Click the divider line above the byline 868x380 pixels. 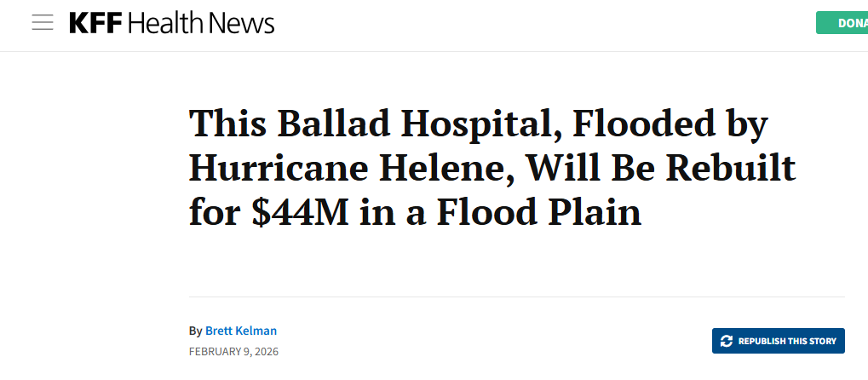click(x=516, y=297)
